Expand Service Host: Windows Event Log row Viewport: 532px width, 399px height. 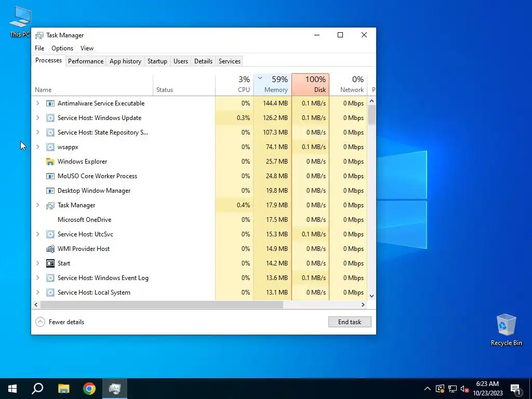coord(37,278)
